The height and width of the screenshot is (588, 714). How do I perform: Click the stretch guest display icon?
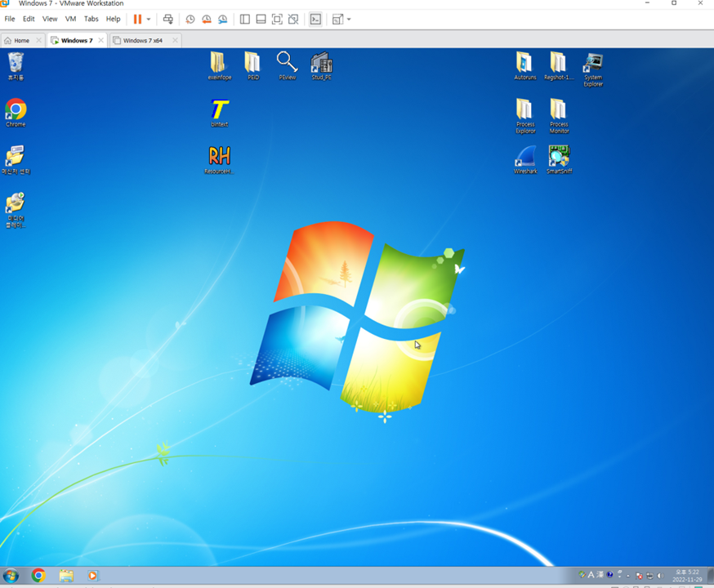(x=337, y=19)
